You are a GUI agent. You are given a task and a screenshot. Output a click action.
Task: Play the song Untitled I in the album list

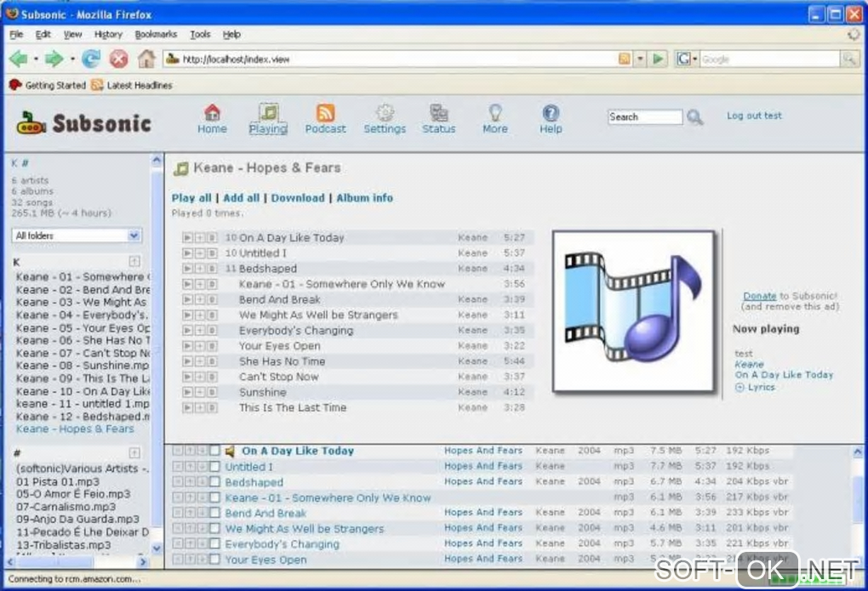tap(188, 253)
